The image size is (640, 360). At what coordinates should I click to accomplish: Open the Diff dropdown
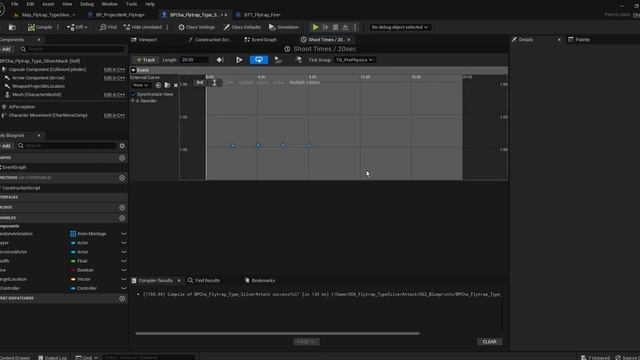click(x=77, y=27)
